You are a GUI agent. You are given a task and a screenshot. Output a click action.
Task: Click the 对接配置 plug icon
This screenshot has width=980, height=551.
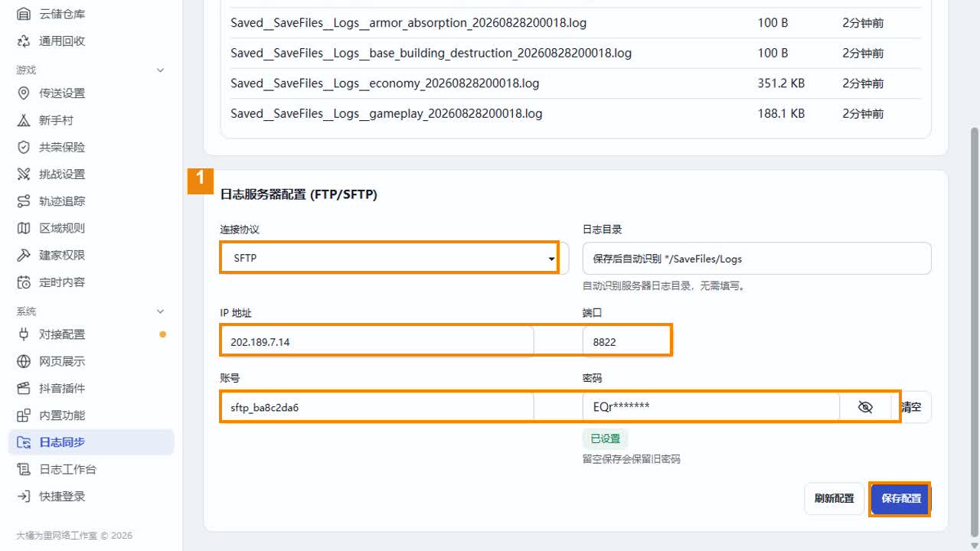[x=24, y=334]
